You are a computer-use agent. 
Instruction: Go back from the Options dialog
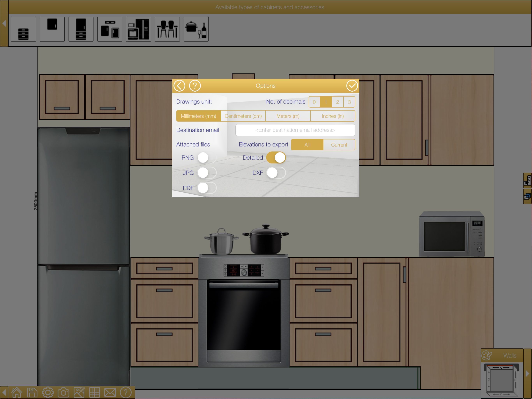(x=179, y=86)
